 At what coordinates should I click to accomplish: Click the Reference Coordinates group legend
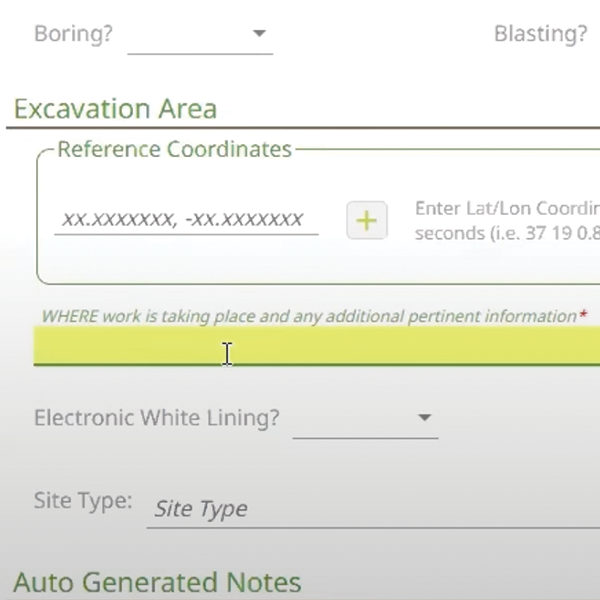coord(174,150)
